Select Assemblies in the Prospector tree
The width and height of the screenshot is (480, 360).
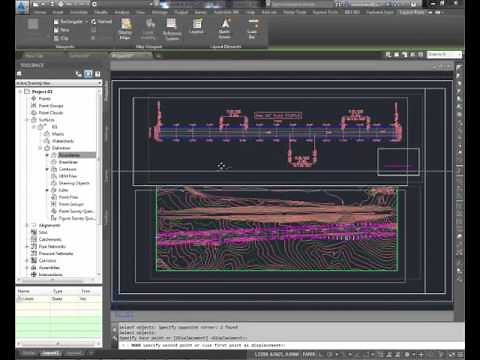49,267
